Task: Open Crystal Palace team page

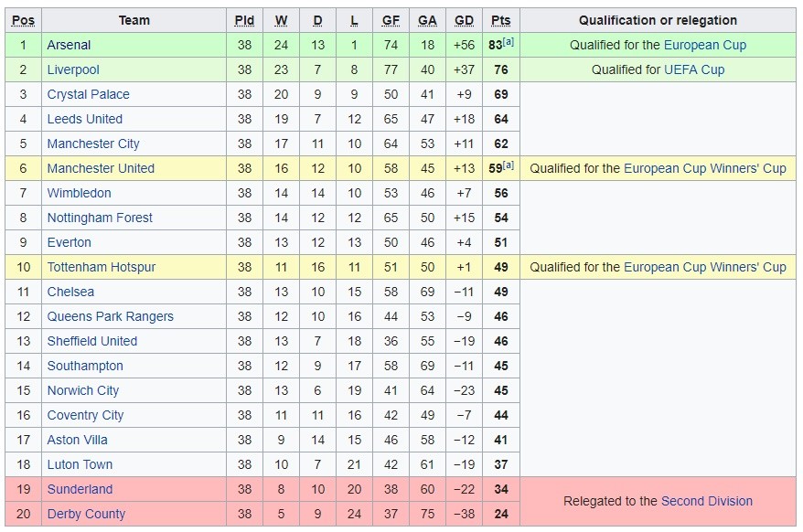Action: point(88,94)
